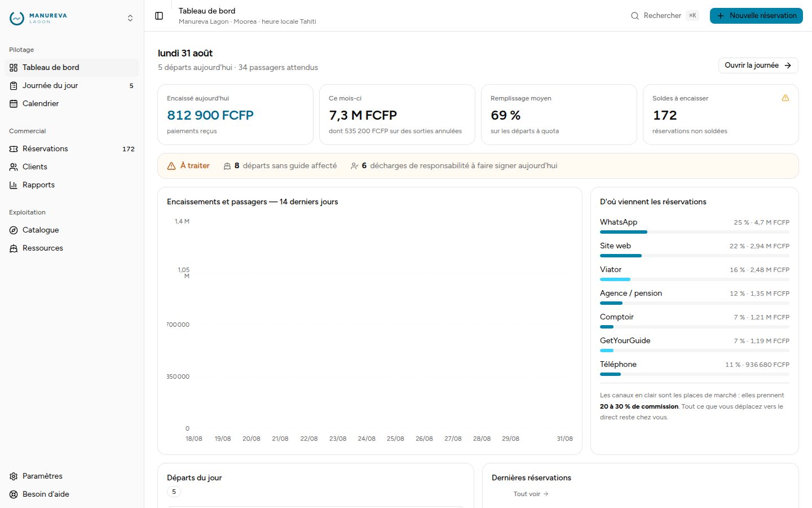Click the Besoin d'aide lifebuoy icon

(x=14, y=494)
